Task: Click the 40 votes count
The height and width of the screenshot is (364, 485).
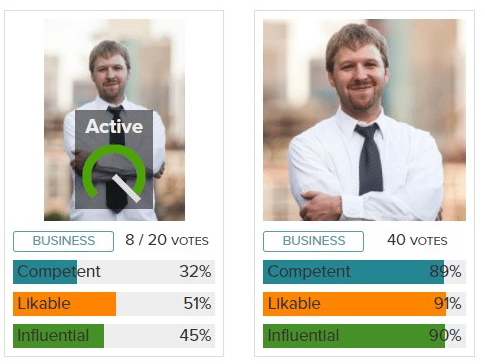Action: tap(417, 240)
